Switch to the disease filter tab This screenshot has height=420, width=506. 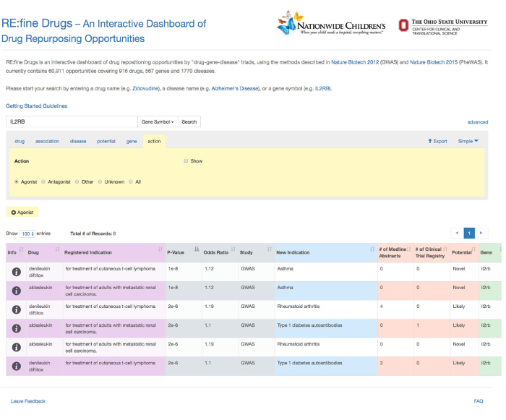click(78, 141)
